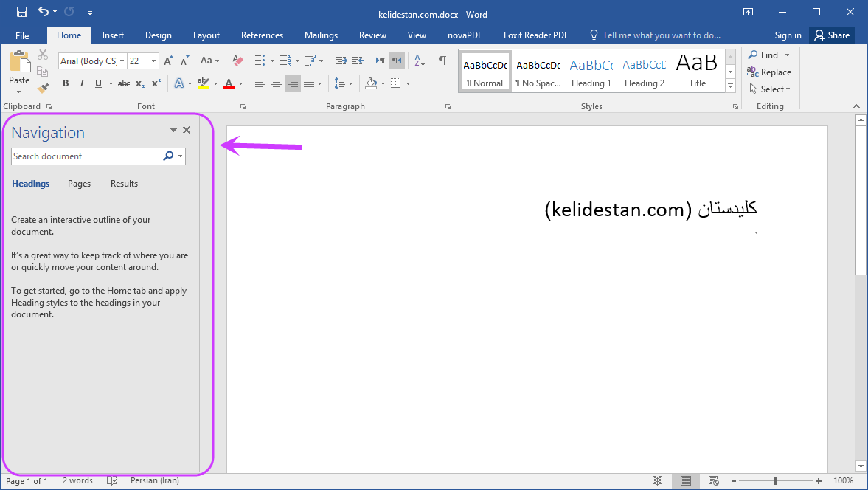The height and width of the screenshot is (490, 868).
Task: Align text to the left
Action: click(x=260, y=83)
